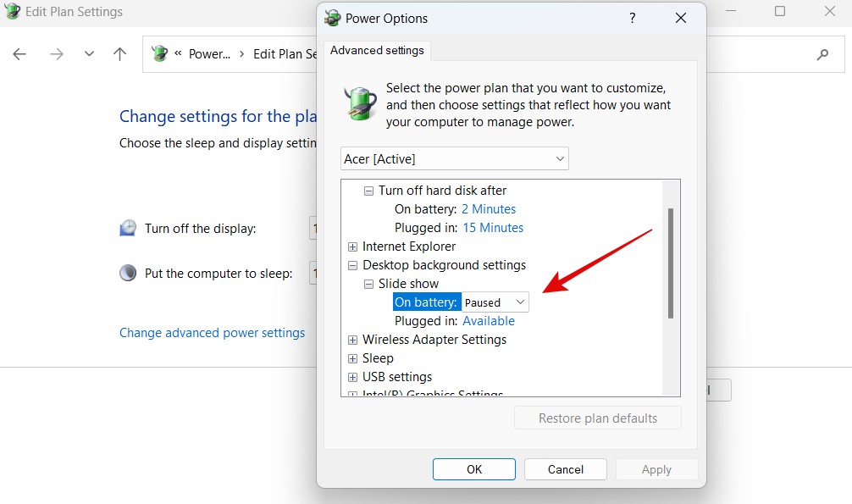Select the USB settings tree label
Viewport: 852px width, 504px height.
pos(397,377)
